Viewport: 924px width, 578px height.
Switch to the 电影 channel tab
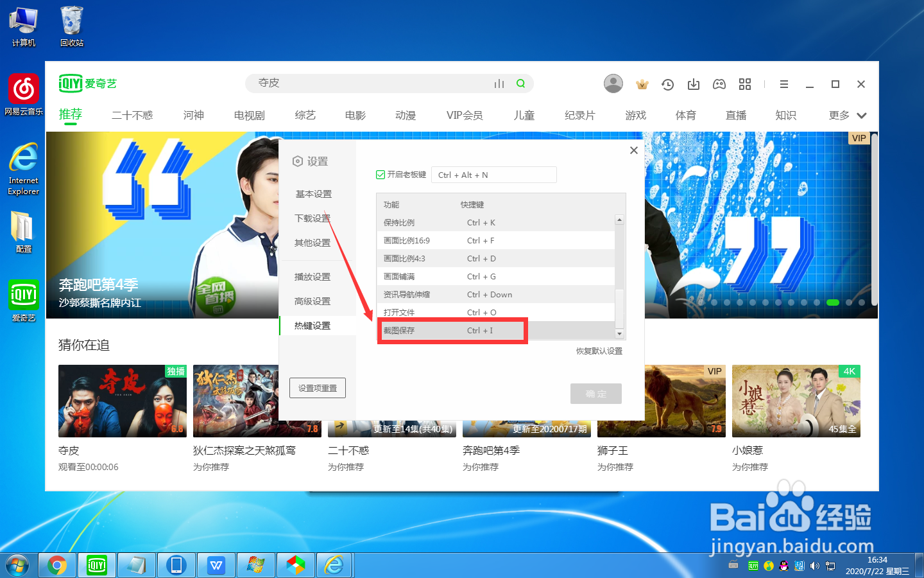(355, 116)
